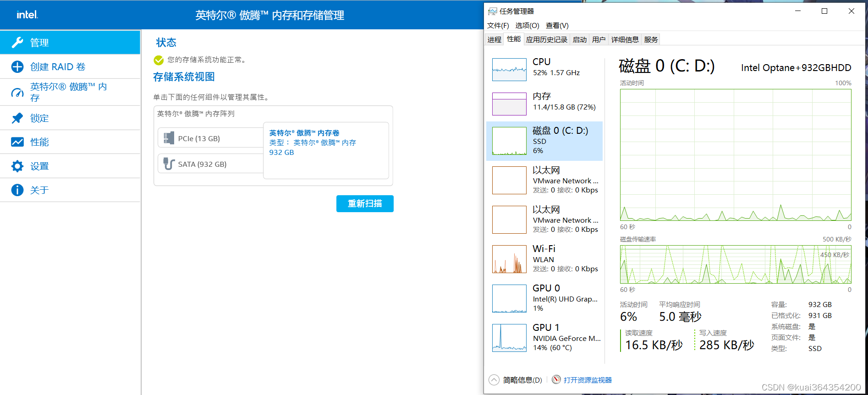Switch to the 性能 tab in Task Manager
Screen dimensions: 868x395
click(x=514, y=39)
